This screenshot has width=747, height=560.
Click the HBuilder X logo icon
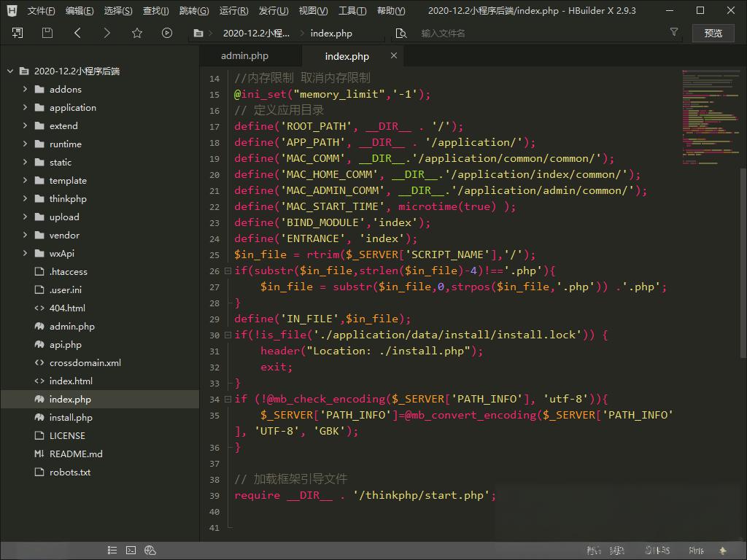point(12,10)
